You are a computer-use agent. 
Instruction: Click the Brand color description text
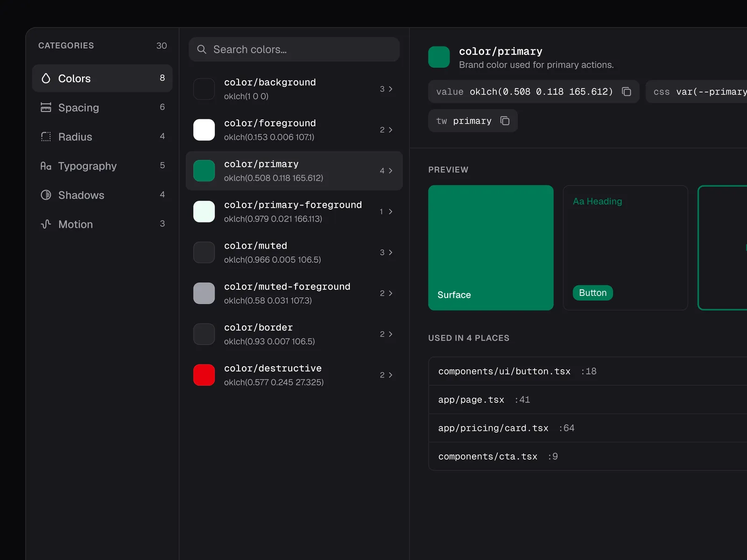click(536, 65)
